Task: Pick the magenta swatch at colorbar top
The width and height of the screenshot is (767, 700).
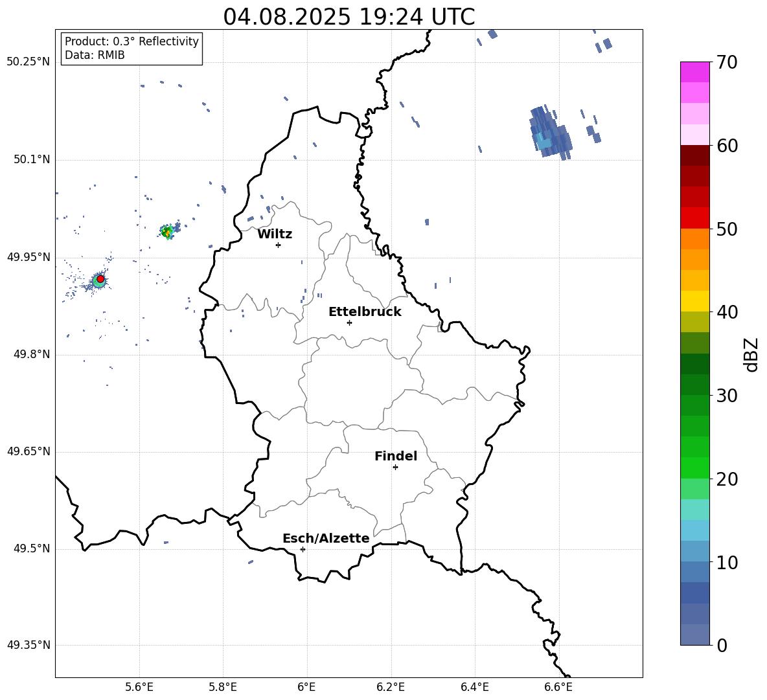Action: click(x=694, y=73)
